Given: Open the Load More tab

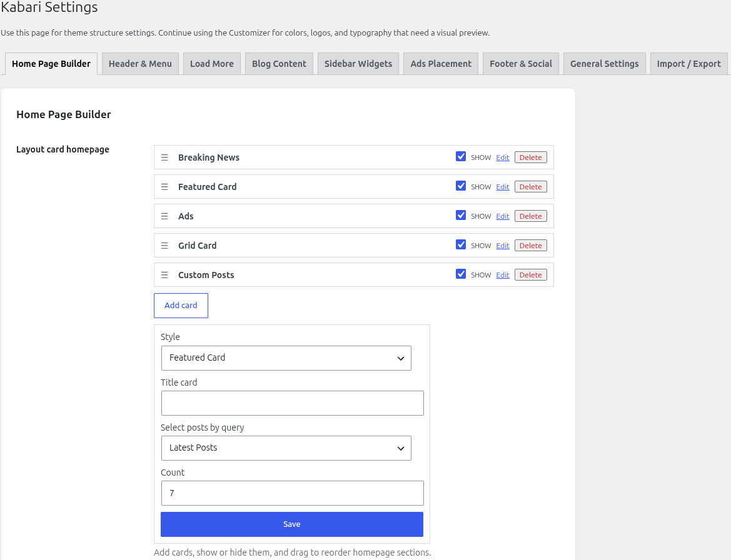Looking at the screenshot, I should tap(211, 64).
